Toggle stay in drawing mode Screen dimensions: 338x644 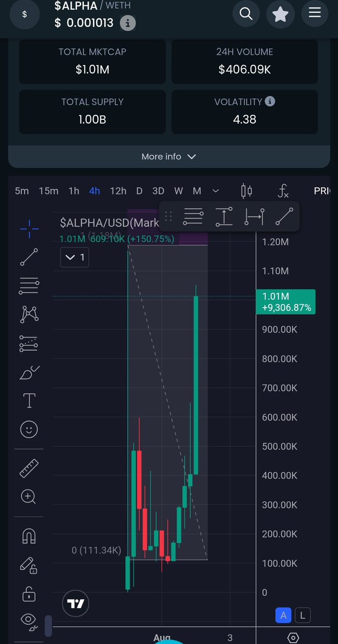coord(28,565)
